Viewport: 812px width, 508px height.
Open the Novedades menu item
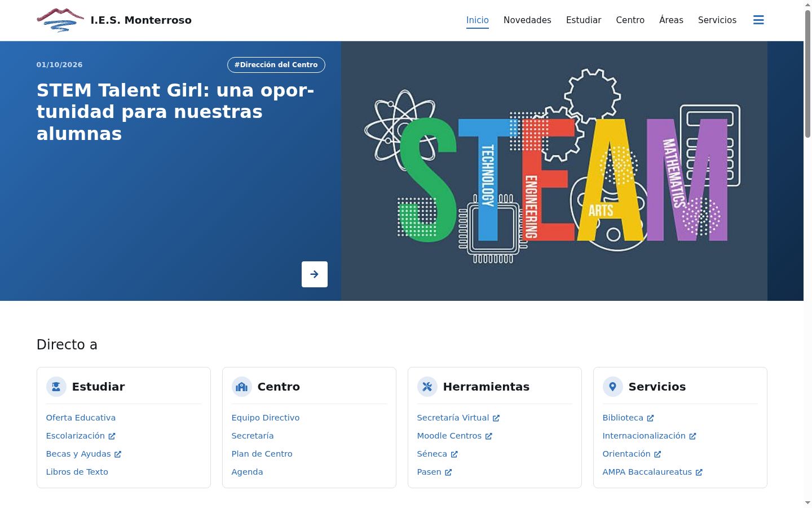point(527,20)
